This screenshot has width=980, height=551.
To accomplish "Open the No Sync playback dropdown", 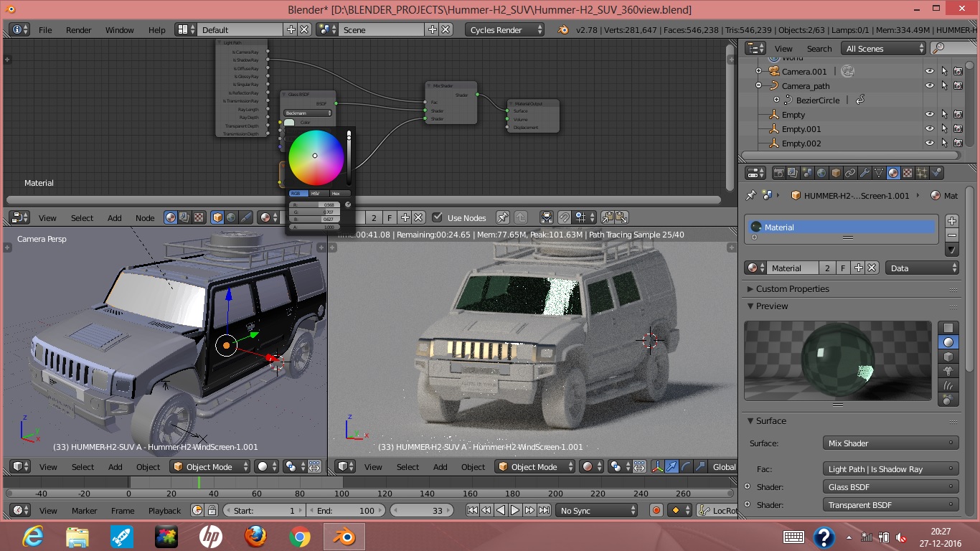I will point(597,510).
